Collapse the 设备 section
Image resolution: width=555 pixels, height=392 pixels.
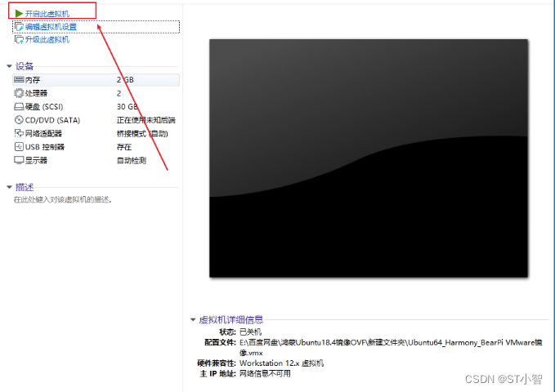click(9, 66)
